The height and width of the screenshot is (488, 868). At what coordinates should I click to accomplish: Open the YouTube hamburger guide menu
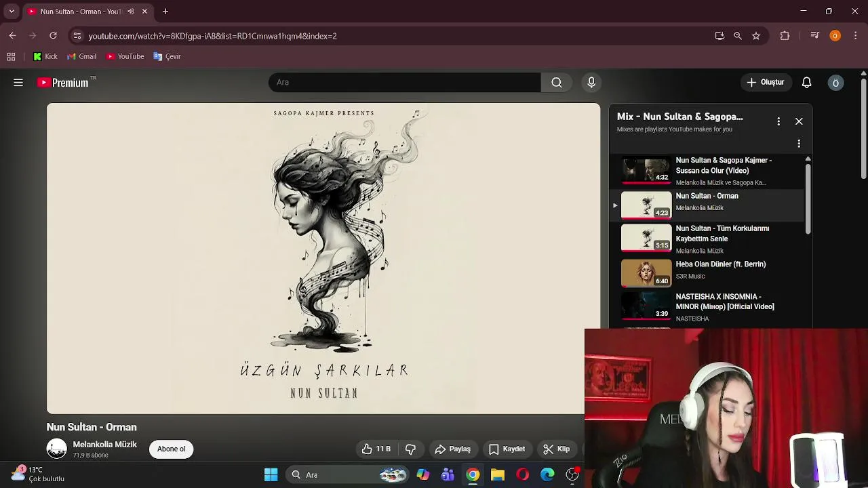pos(18,83)
